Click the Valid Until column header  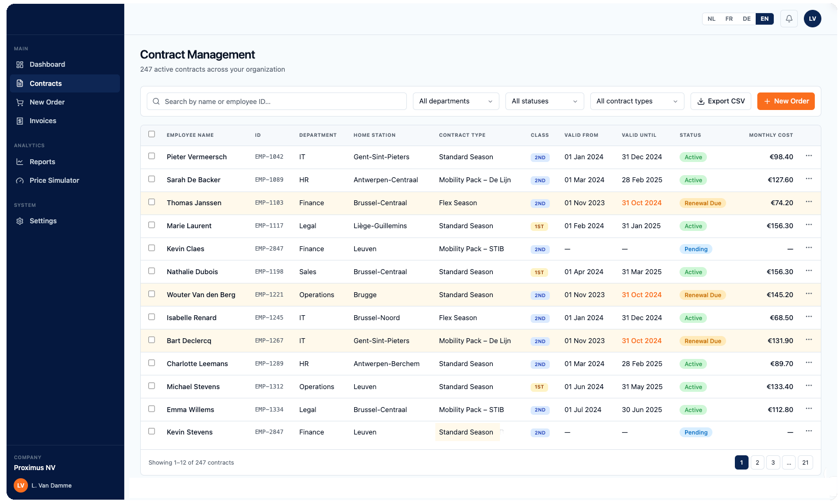[x=638, y=135]
